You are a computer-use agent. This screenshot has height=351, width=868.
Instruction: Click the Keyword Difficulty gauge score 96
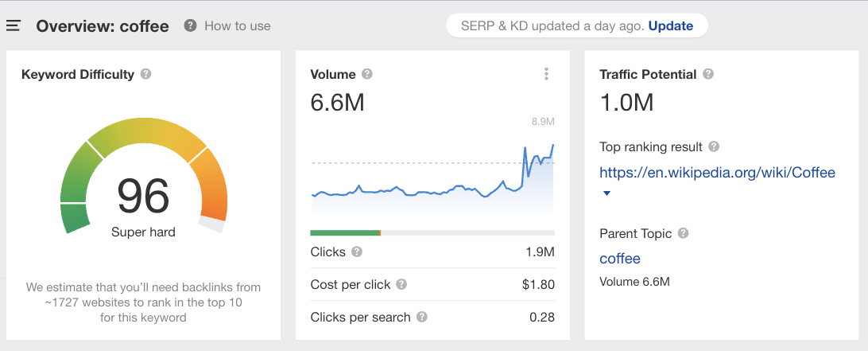click(143, 196)
